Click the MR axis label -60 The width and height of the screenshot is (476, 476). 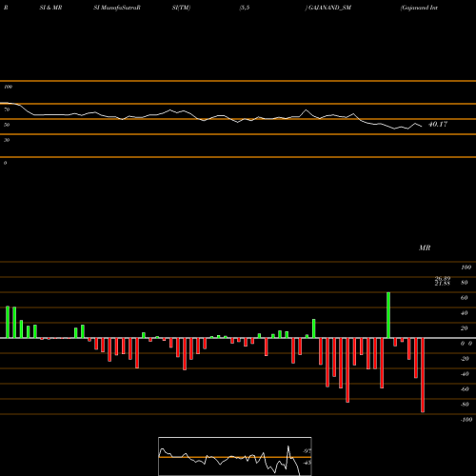(x=465, y=389)
